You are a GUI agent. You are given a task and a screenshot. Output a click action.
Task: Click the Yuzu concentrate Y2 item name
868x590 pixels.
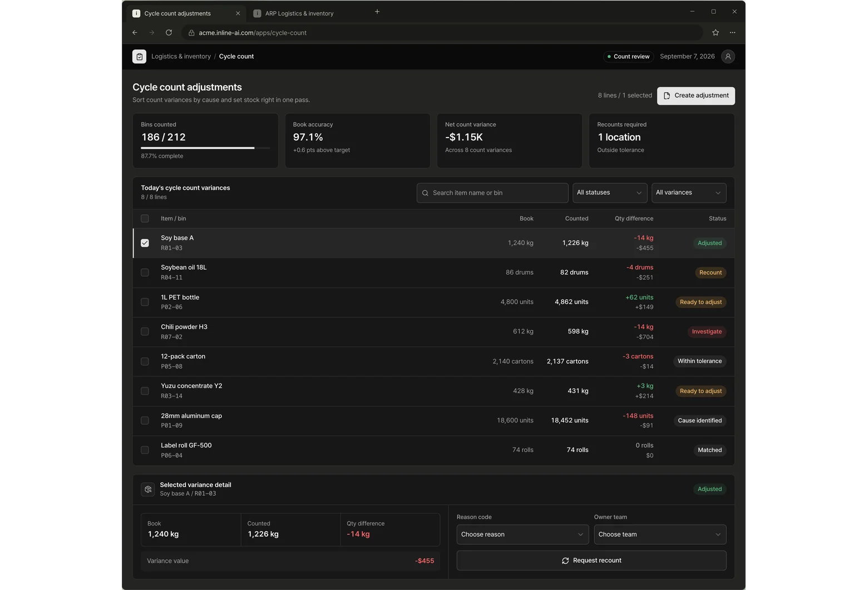(x=191, y=386)
